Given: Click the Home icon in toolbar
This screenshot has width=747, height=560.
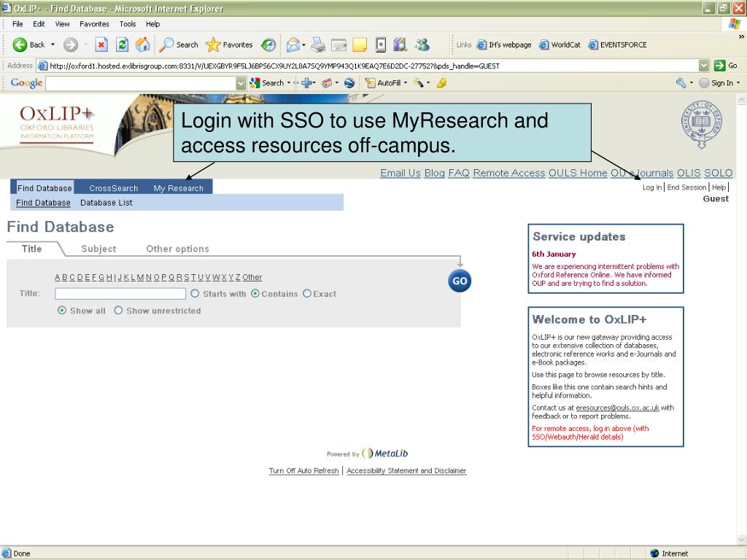Looking at the screenshot, I should click(142, 44).
